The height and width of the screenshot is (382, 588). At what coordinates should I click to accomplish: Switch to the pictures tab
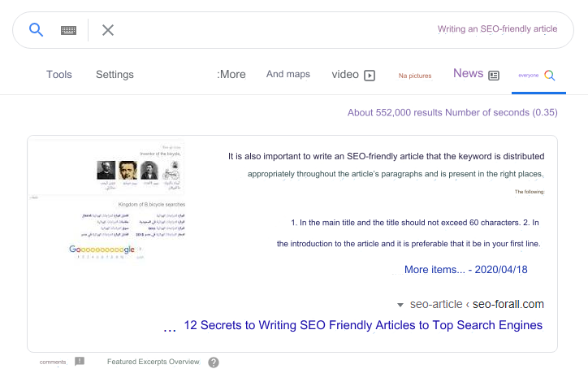coord(415,76)
